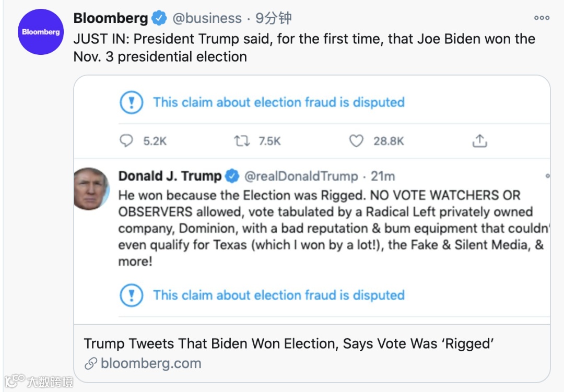Click the verified badge beside Donald J. Trump
Viewport: 564px width, 392px height.
point(232,176)
